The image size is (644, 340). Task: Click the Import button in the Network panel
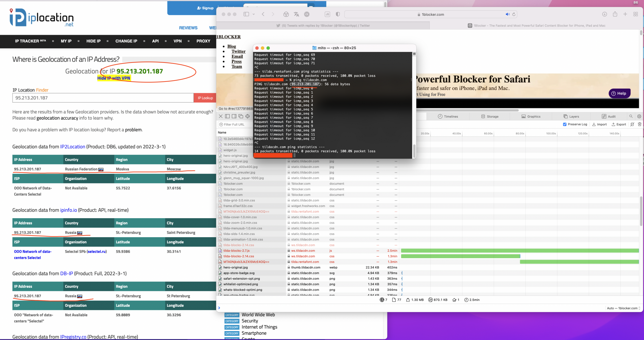[599, 124]
